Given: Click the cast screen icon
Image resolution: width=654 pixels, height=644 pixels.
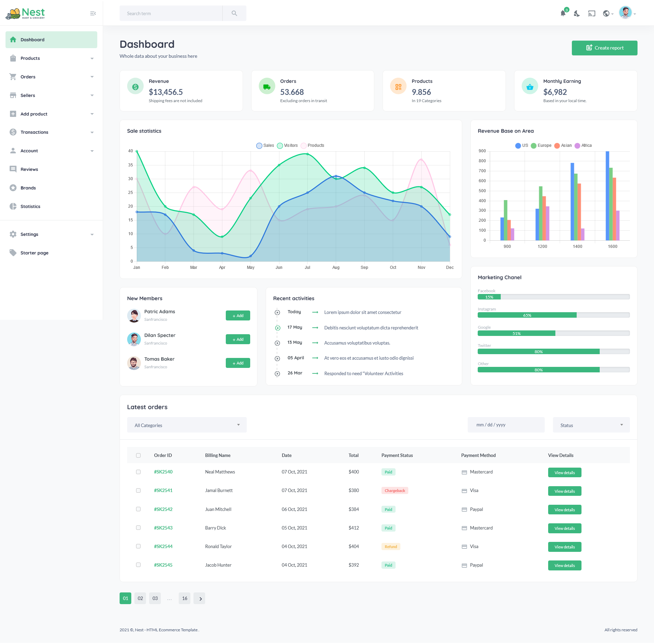Looking at the screenshot, I should tap(591, 13).
